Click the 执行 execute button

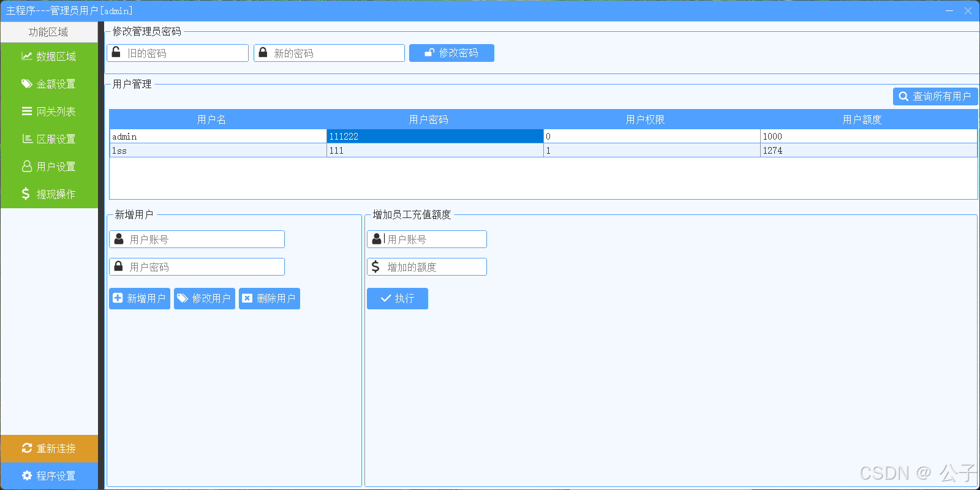tap(398, 298)
